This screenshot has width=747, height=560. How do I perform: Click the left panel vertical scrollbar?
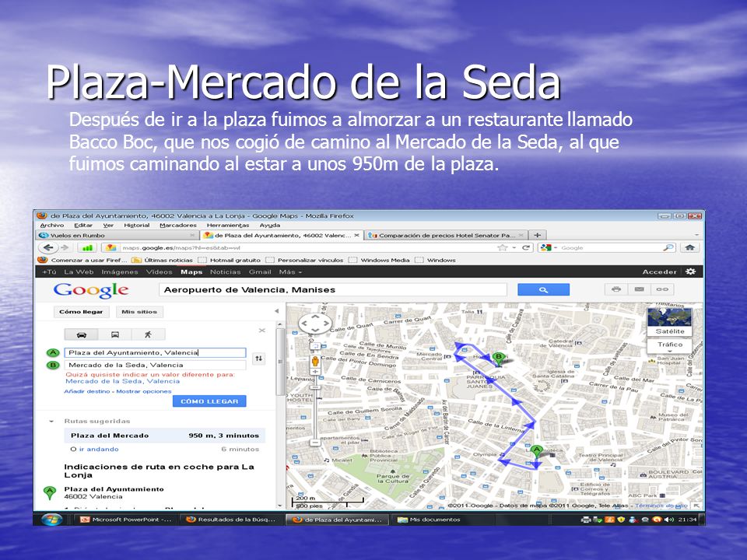tap(280, 362)
